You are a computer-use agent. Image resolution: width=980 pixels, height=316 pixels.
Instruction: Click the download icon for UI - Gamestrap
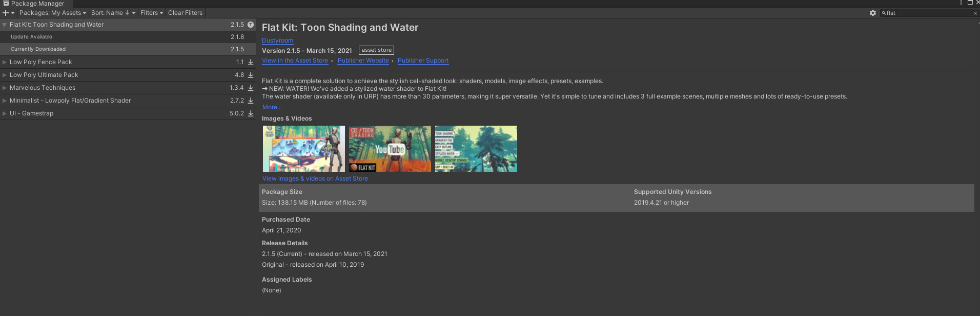[x=251, y=113]
